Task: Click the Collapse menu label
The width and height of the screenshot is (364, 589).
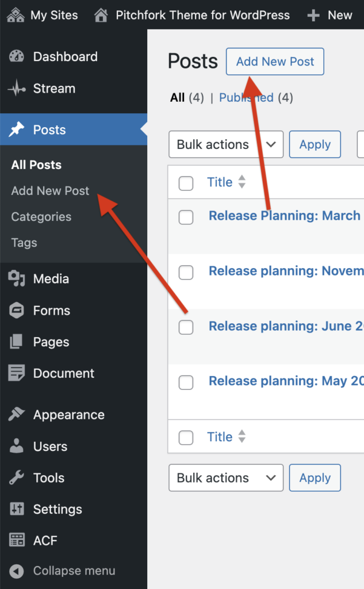Action: (x=74, y=571)
